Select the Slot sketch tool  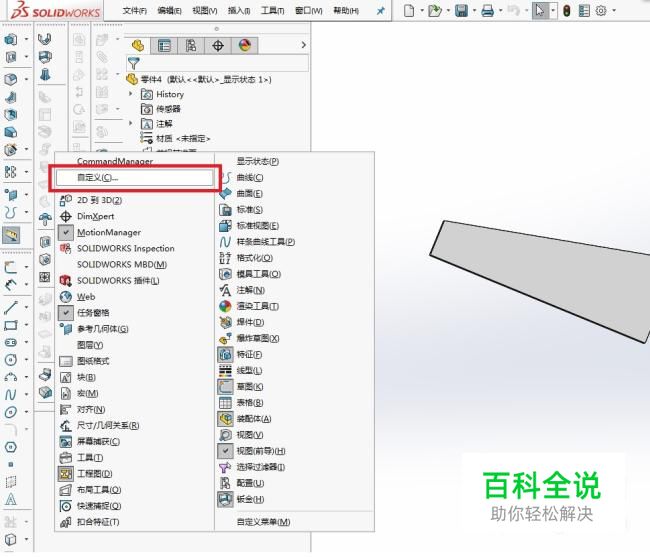click(11, 342)
